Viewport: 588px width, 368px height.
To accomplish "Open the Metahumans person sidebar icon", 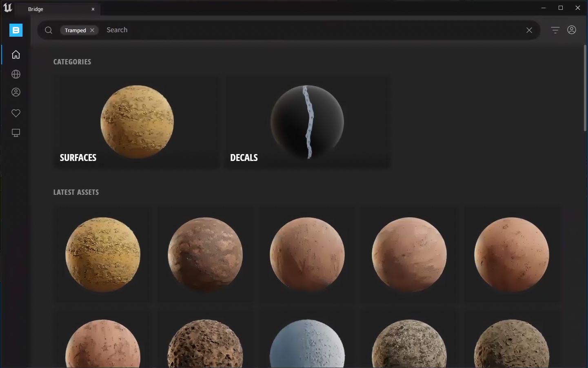I will [x=16, y=92].
